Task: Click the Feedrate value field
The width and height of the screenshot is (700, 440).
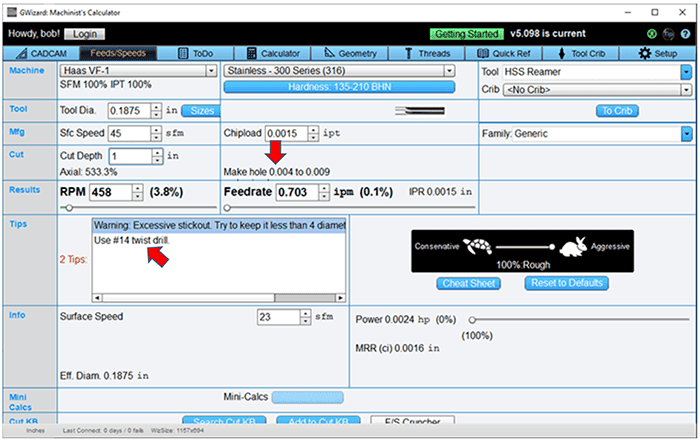Action: pyautogui.click(x=297, y=192)
